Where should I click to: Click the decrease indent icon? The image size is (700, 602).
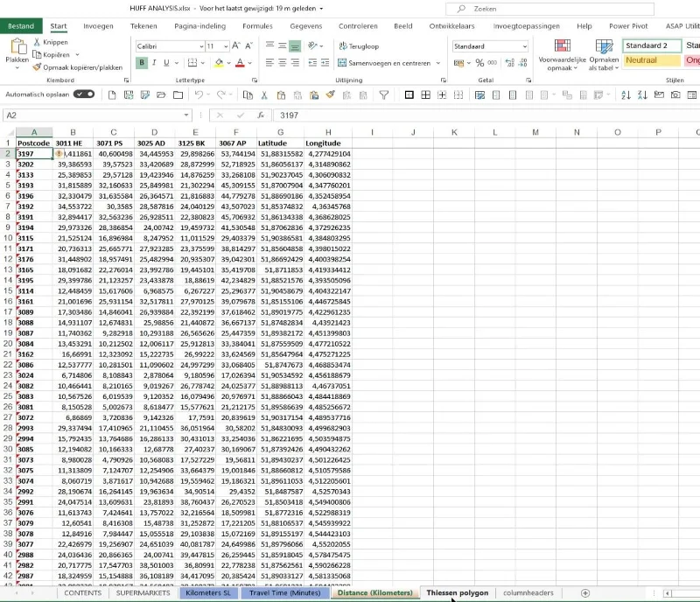coord(312,62)
